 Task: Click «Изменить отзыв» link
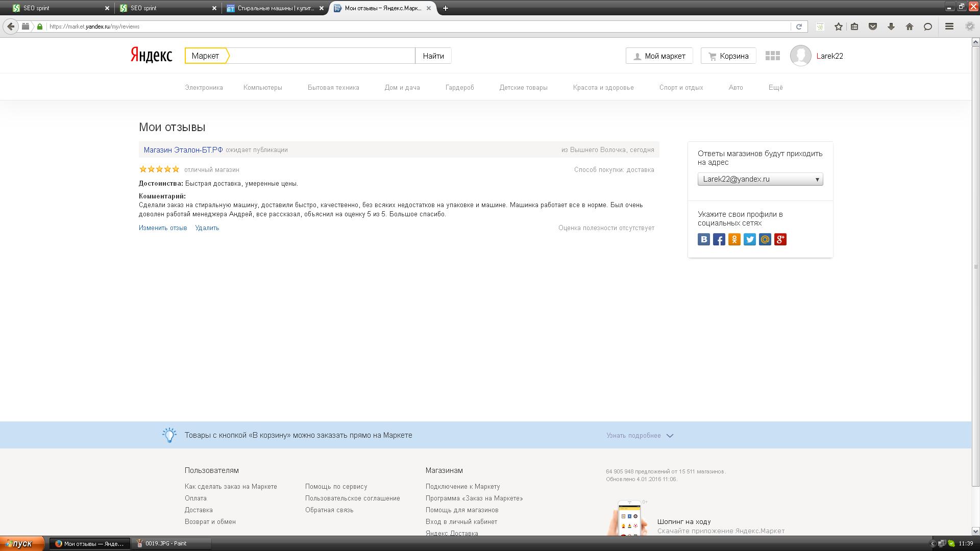pos(163,228)
